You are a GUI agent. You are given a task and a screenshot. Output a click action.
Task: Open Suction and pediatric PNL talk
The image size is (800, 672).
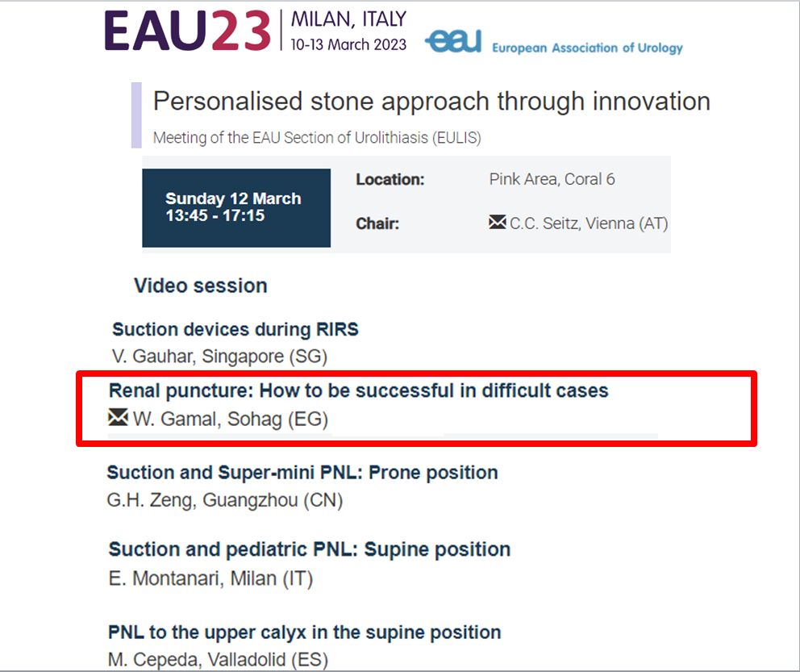coord(309,550)
